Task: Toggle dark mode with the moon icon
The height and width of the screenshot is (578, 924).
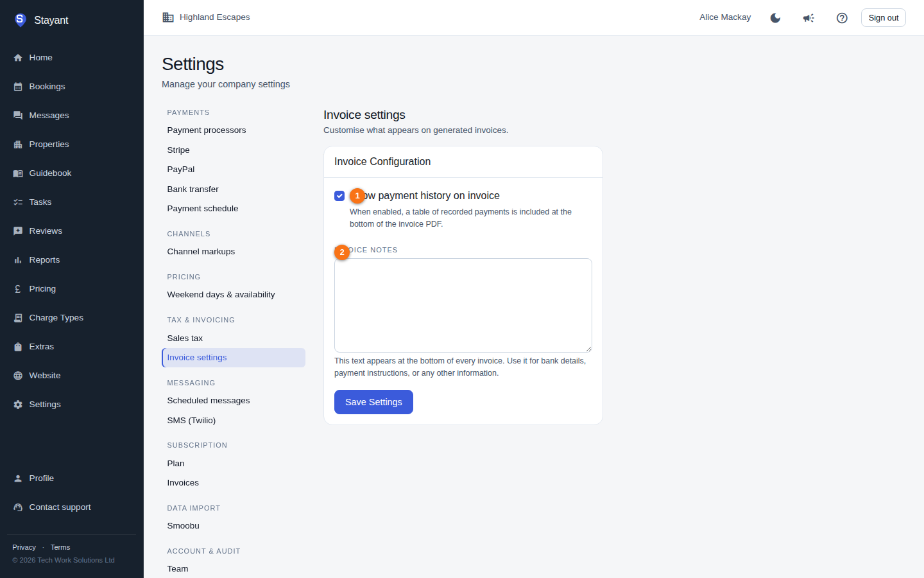Action: [775, 18]
